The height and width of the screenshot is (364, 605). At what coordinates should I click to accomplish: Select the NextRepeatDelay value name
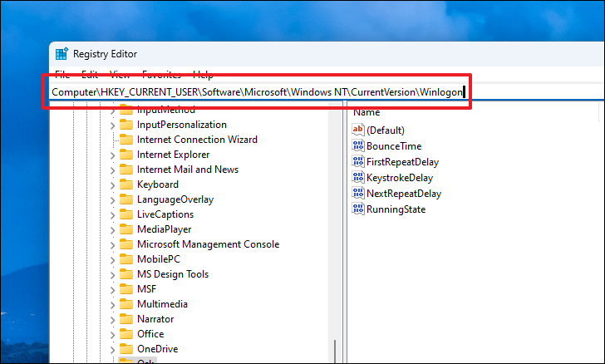404,194
